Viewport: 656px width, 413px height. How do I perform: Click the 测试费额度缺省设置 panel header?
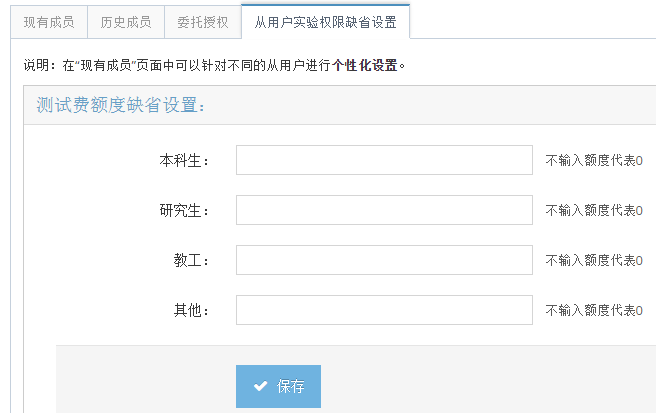click(x=121, y=105)
